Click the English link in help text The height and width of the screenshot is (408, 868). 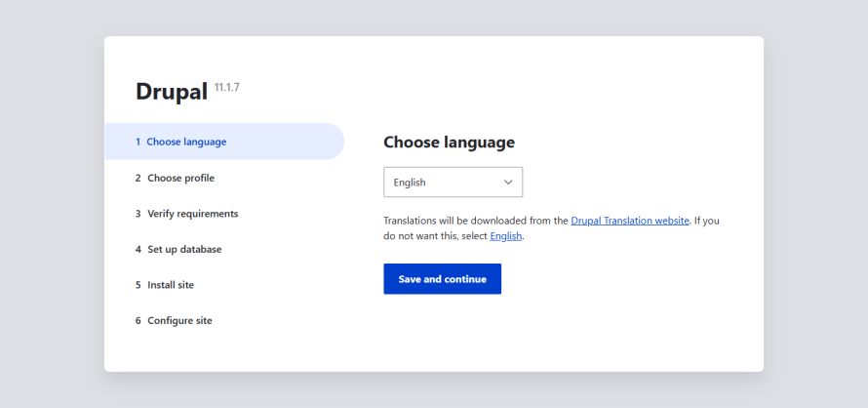click(x=506, y=236)
